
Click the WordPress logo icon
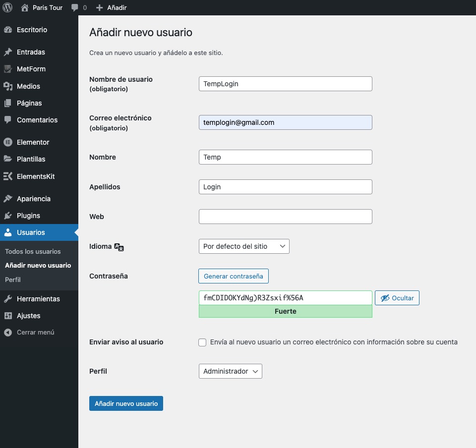7,7
